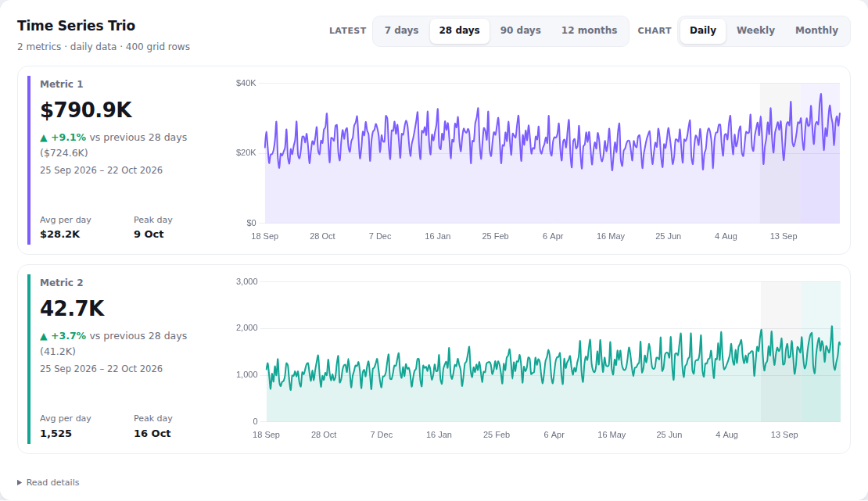
Task: Set chart granularity to Weekly
Action: tap(755, 30)
